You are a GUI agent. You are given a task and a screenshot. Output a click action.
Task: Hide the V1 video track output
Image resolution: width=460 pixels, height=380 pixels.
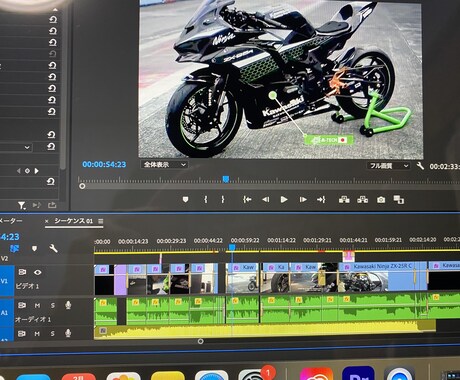point(38,272)
